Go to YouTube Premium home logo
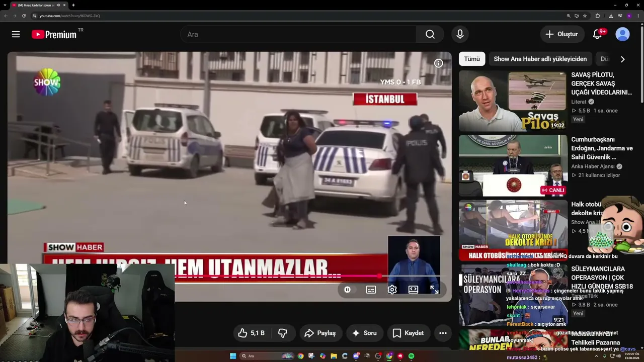Viewport: 644px width, 362px height. [54, 34]
